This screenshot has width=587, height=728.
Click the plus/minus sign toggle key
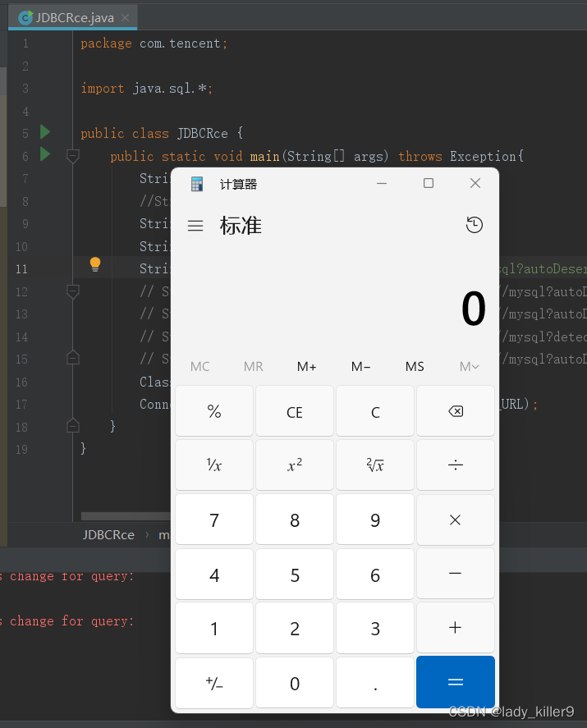click(x=214, y=683)
